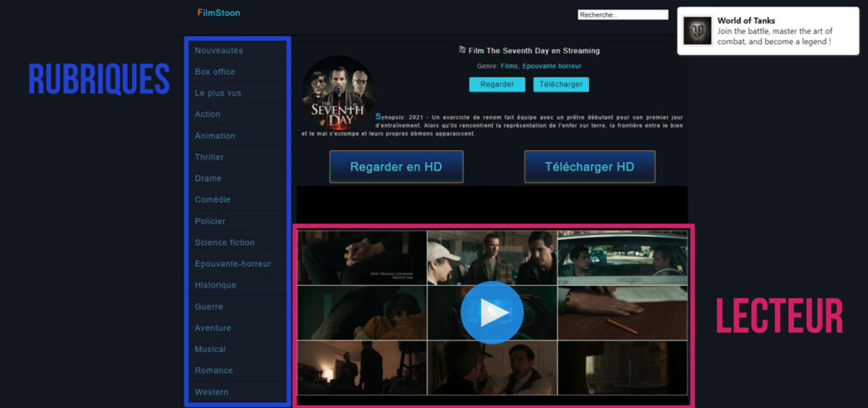This screenshot has height=408, width=868.
Task: Open the Historique category
Action: (x=215, y=285)
